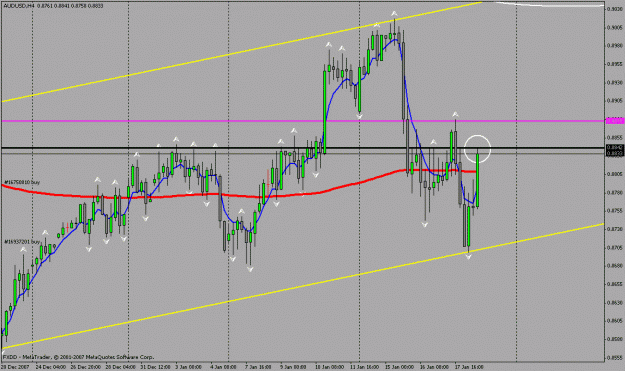Select the #16937201 buy order label
This screenshot has height=371, width=625.
[x=22, y=242]
